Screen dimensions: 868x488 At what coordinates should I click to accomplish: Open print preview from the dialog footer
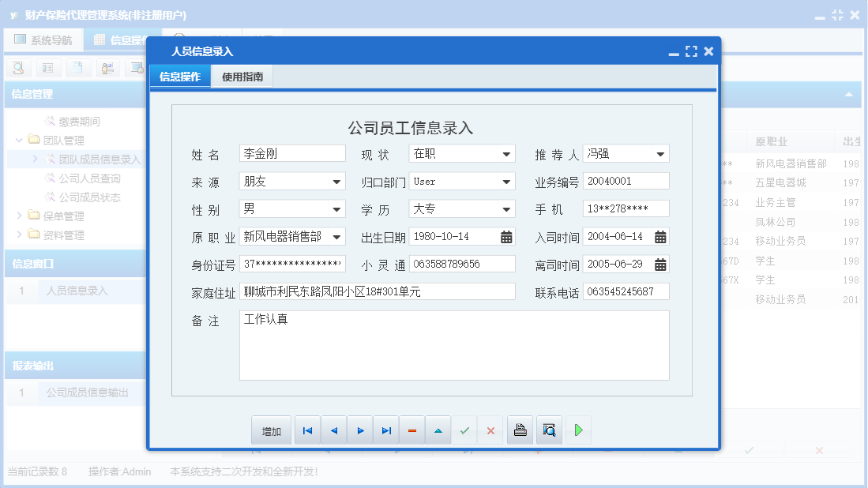pos(549,430)
